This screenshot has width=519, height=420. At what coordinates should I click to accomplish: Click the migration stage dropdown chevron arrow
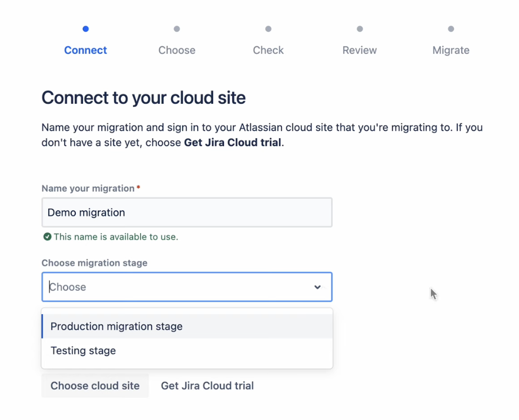pyautogui.click(x=317, y=287)
